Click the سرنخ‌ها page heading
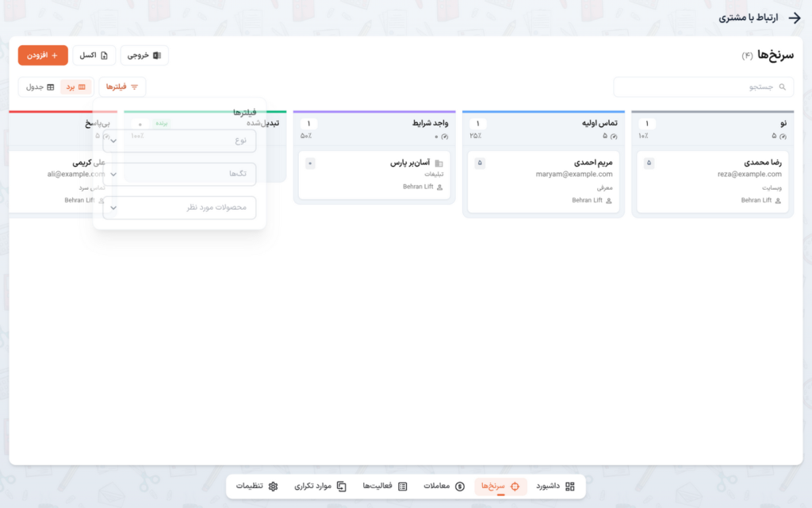Image resolution: width=812 pixels, height=508 pixels. point(776,55)
